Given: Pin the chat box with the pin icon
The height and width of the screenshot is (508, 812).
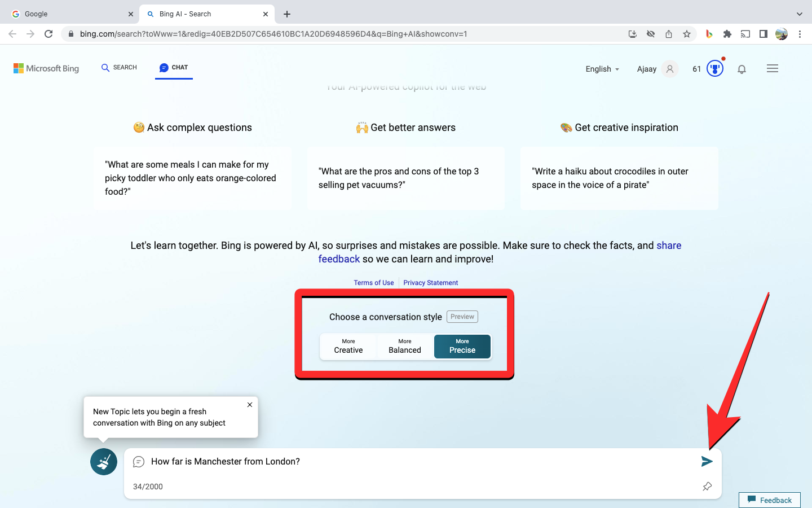Looking at the screenshot, I should pyautogui.click(x=707, y=487).
